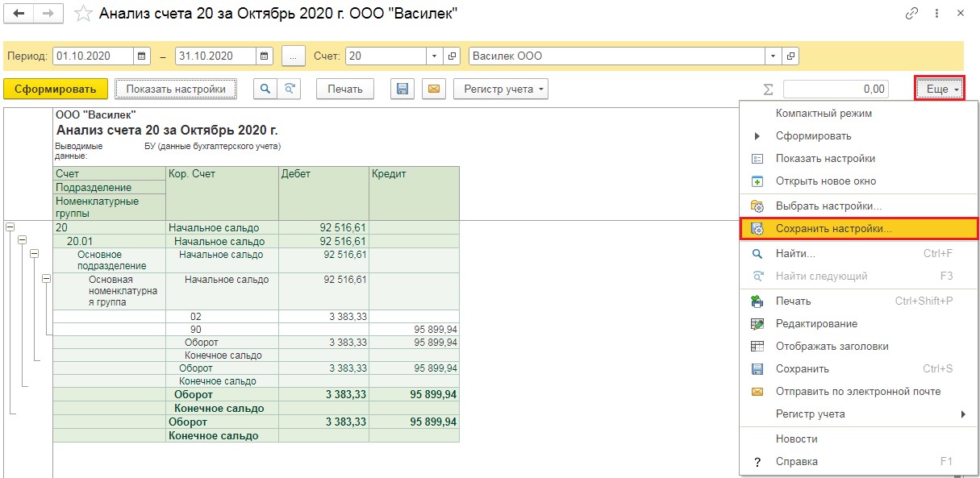Expand the Регистр учета dropdown button
The height and width of the screenshot is (478, 980).
click(x=501, y=89)
